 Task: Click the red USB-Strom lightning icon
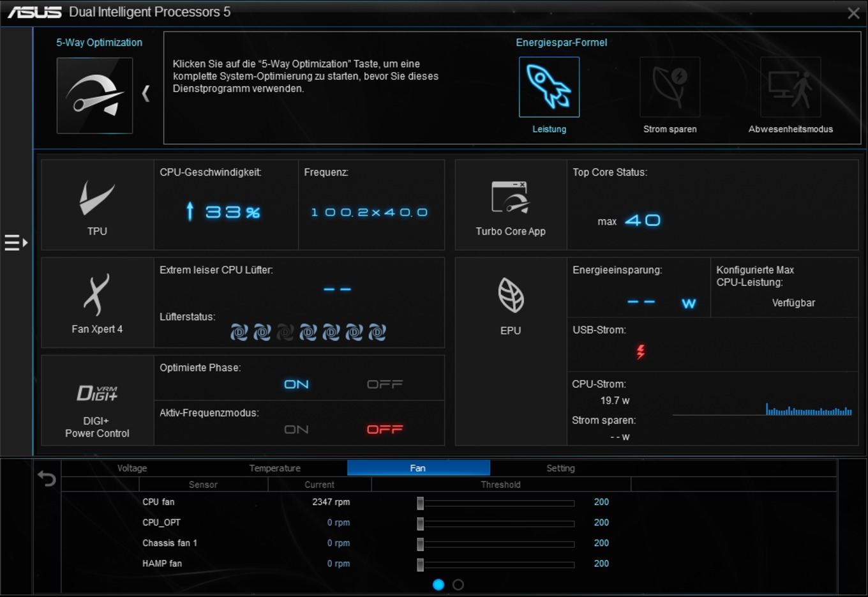640,351
